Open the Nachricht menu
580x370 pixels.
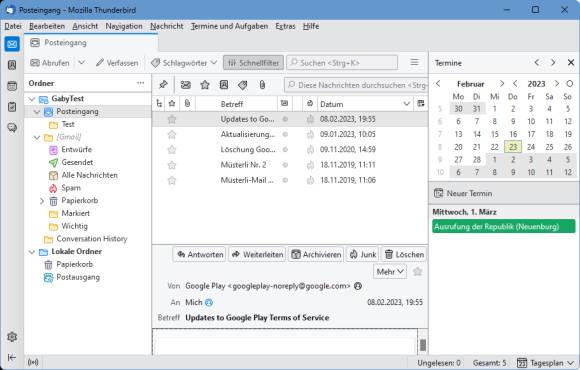click(x=167, y=26)
